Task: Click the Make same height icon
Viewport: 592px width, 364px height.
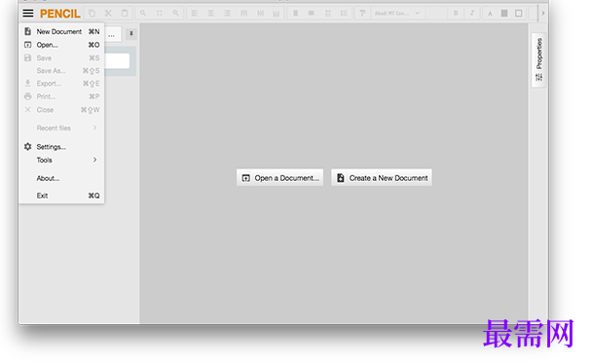Action: pyautogui.click(x=312, y=14)
